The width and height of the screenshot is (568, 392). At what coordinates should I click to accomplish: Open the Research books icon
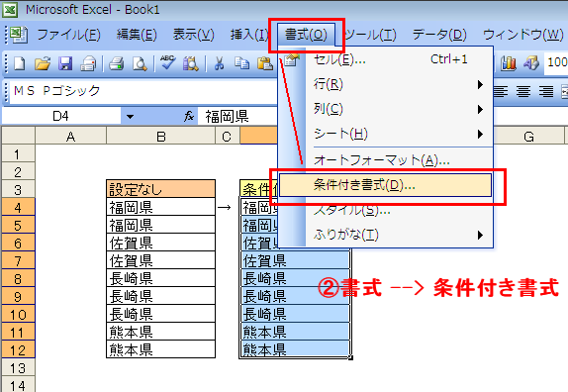[191, 63]
